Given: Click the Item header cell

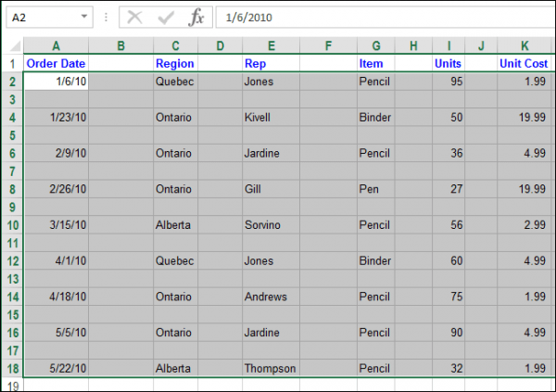Looking at the screenshot, I should click(x=376, y=64).
